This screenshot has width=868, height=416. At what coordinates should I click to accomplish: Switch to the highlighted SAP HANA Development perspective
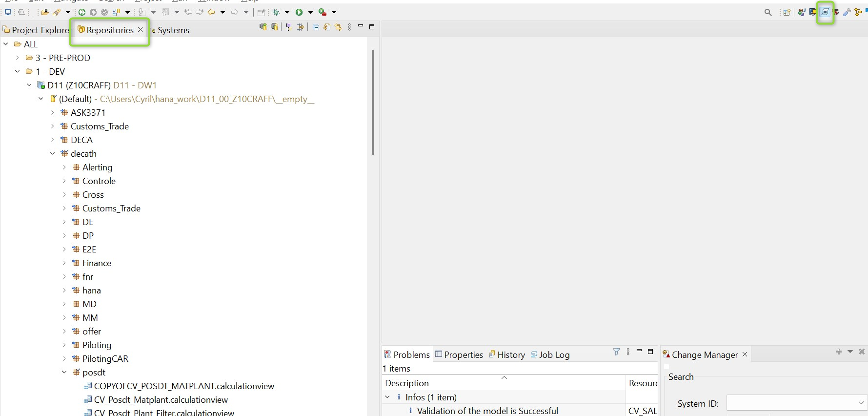point(825,12)
